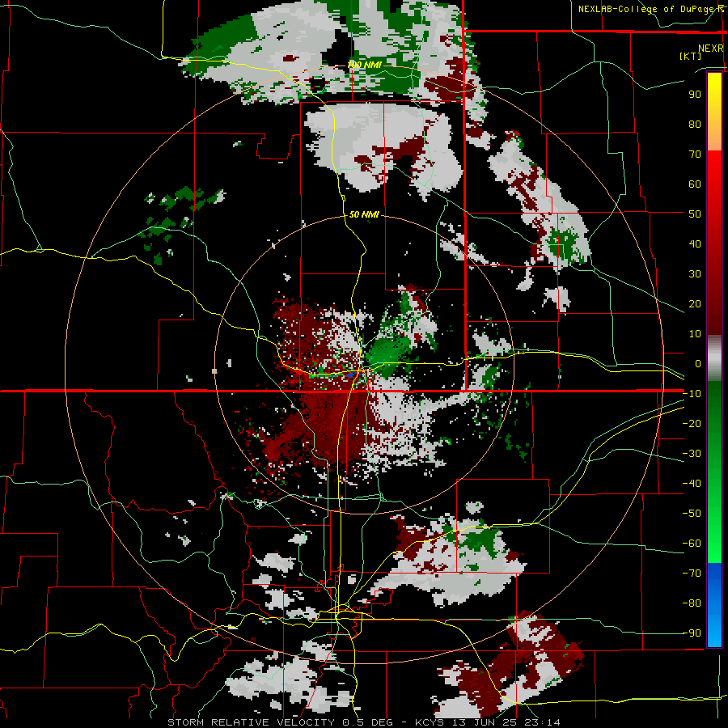Click the 100 NMI range ring label
This screenshot has width=728, height=728.
[365, 65]
